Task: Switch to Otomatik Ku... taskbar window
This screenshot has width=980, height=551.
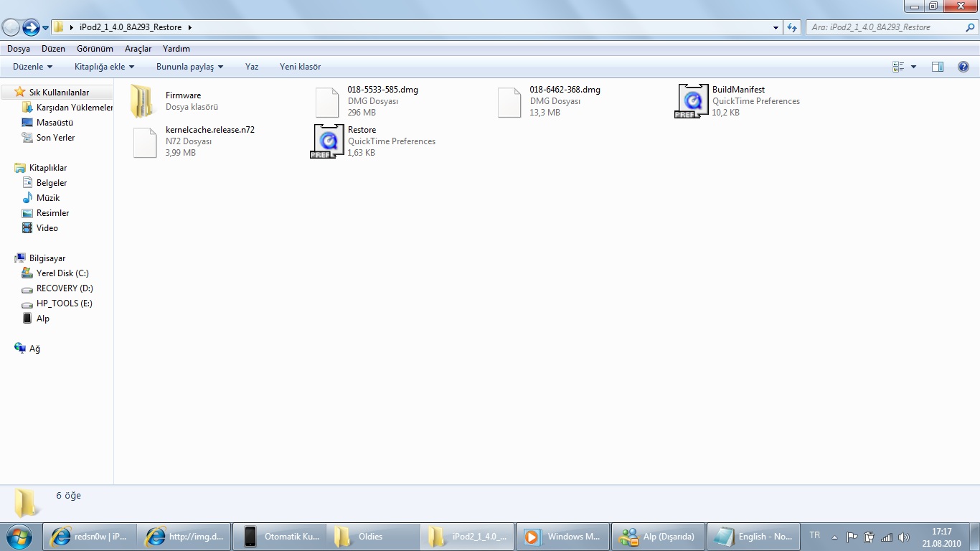Action: [279, 537]
